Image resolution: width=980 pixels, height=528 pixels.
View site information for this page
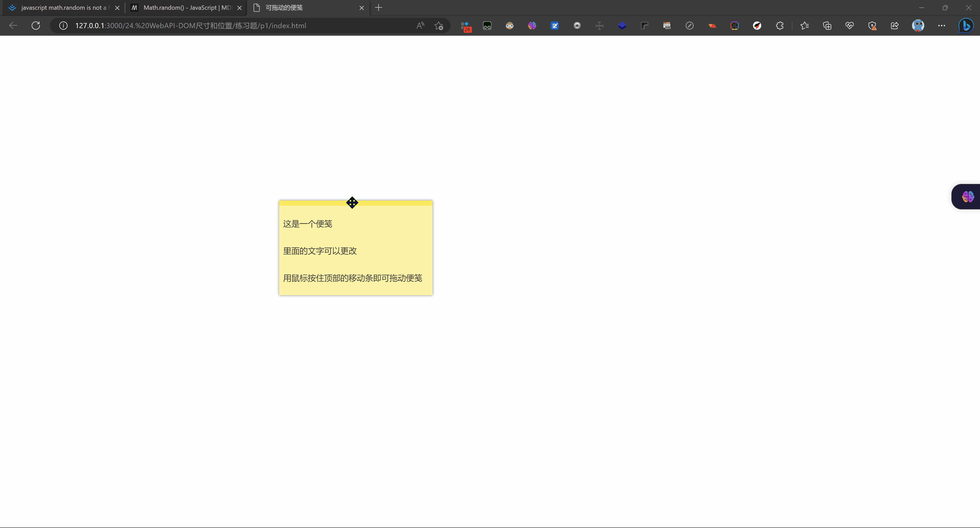(x=63, y=26)
